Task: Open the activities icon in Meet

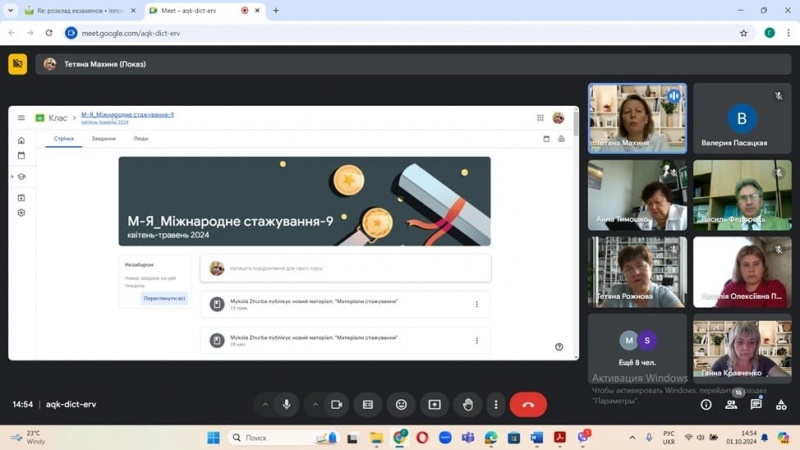Action: tap(781, 404)
